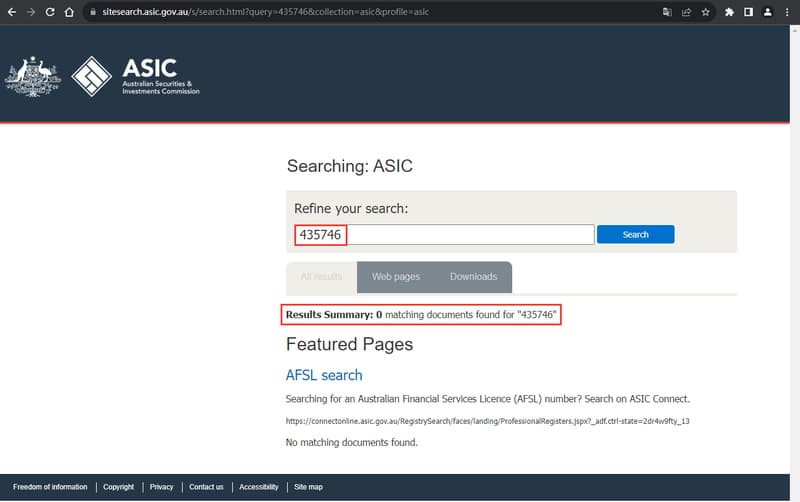View site info via the padlock icon
The height and width of the screenshot is (502, 800).
tap(92, 12)
